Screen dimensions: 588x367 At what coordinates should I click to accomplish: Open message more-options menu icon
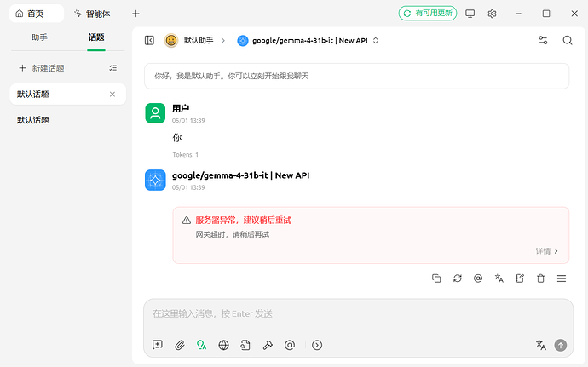coord(562,278)
